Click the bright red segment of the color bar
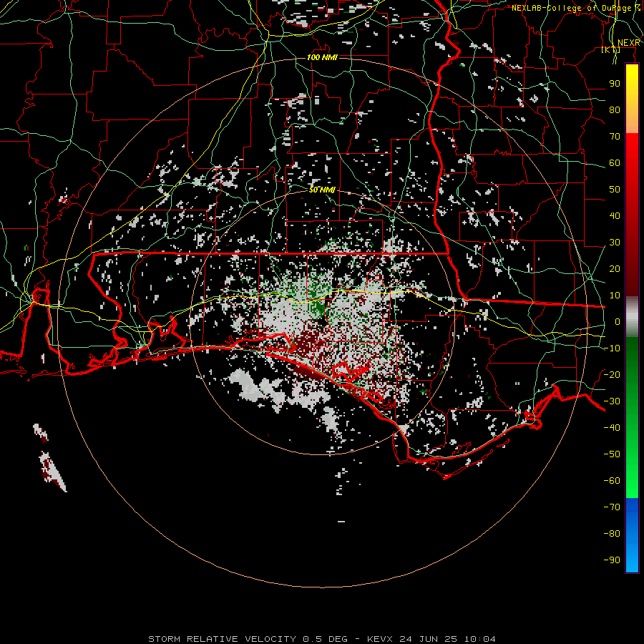The width and height of the screenshot is (644, 644). click(632, 215)
